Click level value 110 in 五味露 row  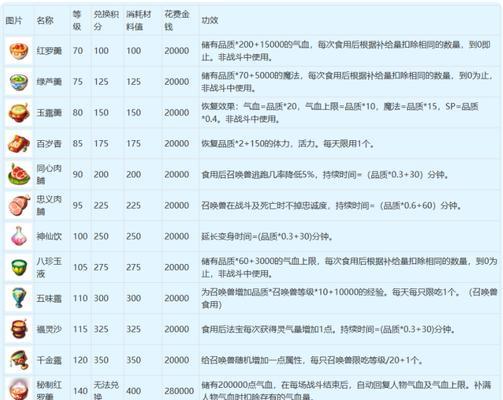80,298
